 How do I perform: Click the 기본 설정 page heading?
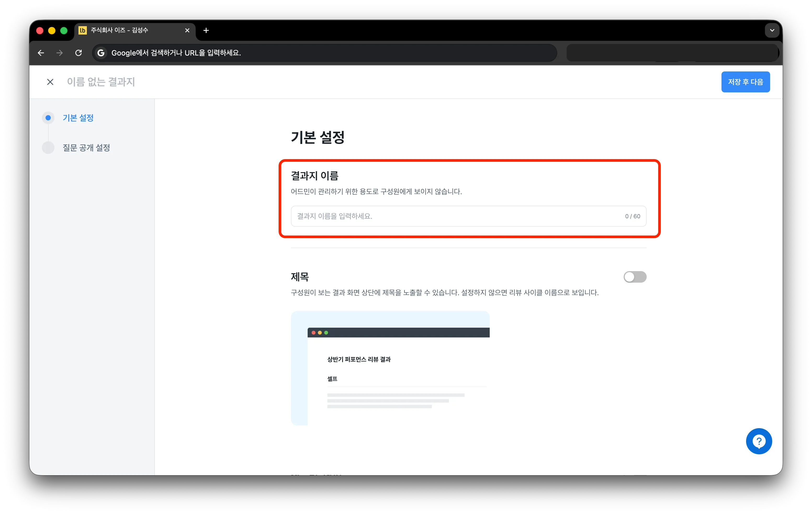pos(318,137)
